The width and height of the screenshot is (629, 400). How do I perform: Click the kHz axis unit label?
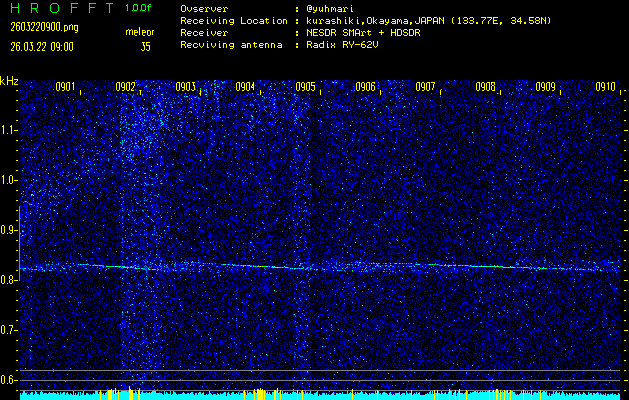click(9, 81)
